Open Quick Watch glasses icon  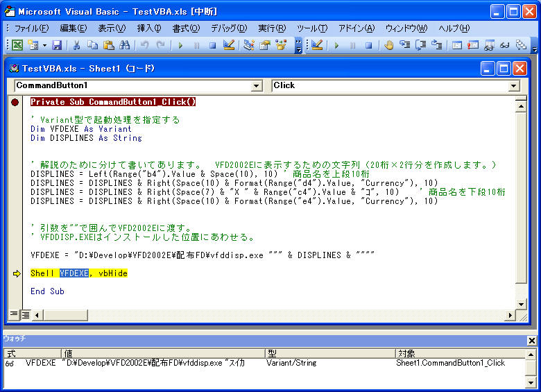[505, 45]
